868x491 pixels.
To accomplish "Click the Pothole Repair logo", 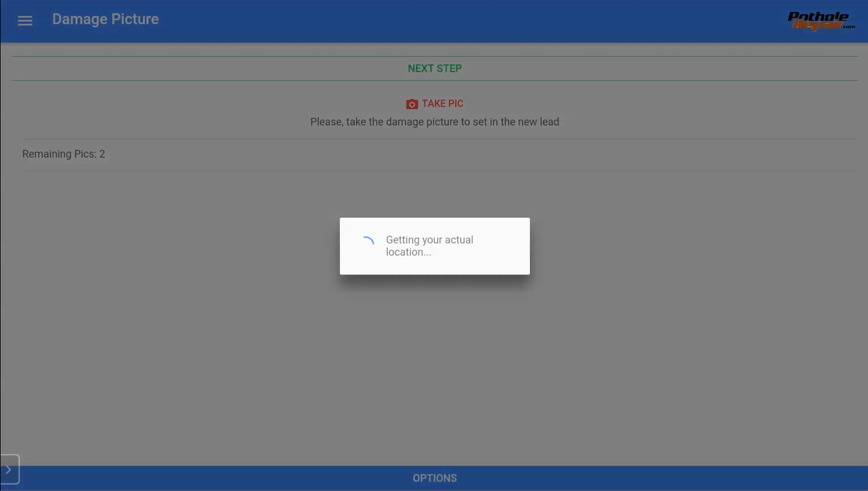I will coord(820,21).
